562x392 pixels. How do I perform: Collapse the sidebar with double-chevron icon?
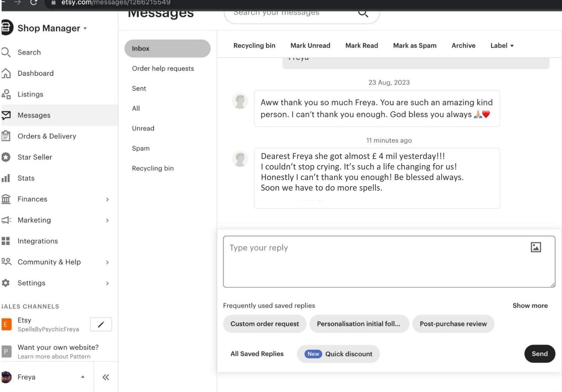click(x=106, y=377)
